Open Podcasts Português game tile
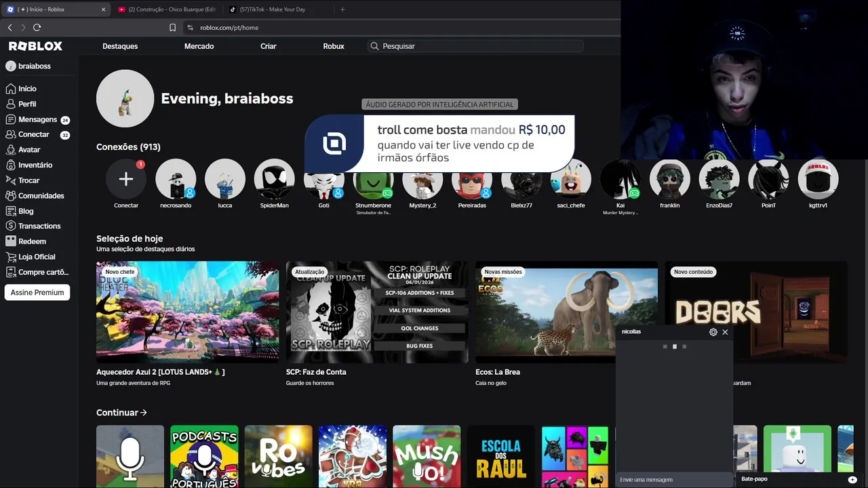The width and height of the screenshot is (868, 488). coord(204,456)
